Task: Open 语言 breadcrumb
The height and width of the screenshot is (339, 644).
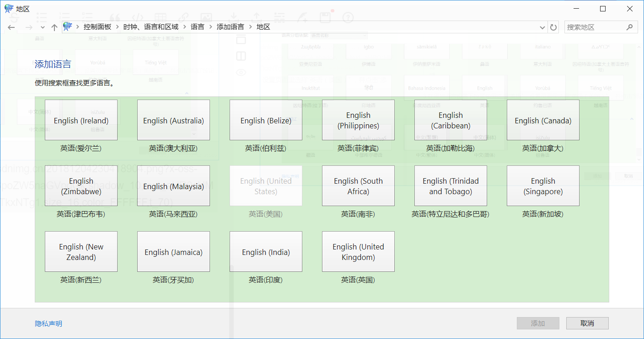Action: (x=198, y=27)
